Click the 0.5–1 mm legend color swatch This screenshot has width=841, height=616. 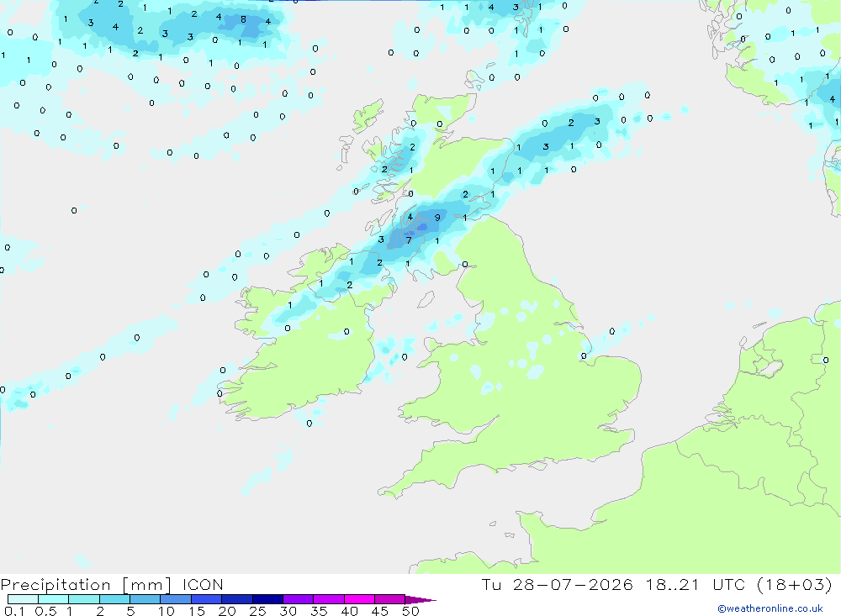[54, 599]
